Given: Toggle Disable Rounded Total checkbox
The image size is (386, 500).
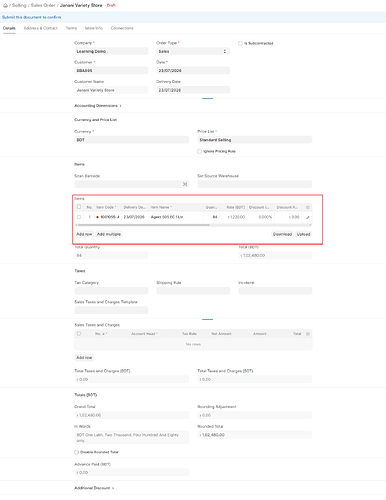Looking at the screenshot, I should point(76,452).
